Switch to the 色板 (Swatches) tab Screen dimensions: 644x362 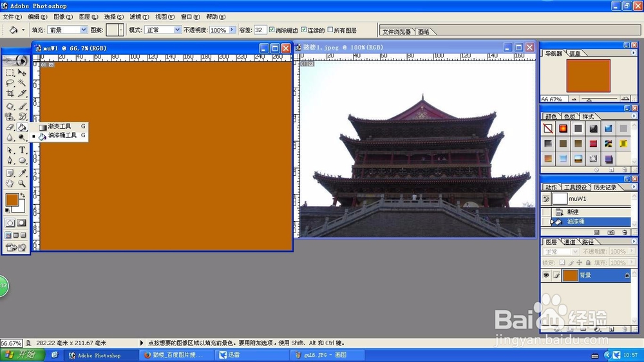pos(569,117)
